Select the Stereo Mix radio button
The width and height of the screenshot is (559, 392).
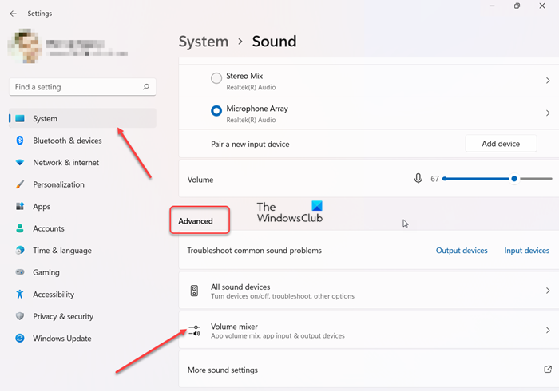[x=216, y=79]
